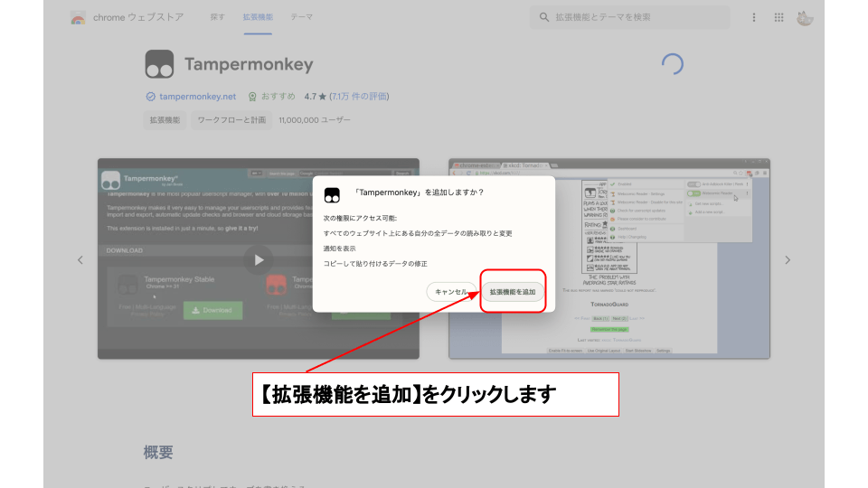This screenshot has height=488, width=868.
Task: Click the Tampermonkey icon beside the page title
Action: tap(159, 65)
